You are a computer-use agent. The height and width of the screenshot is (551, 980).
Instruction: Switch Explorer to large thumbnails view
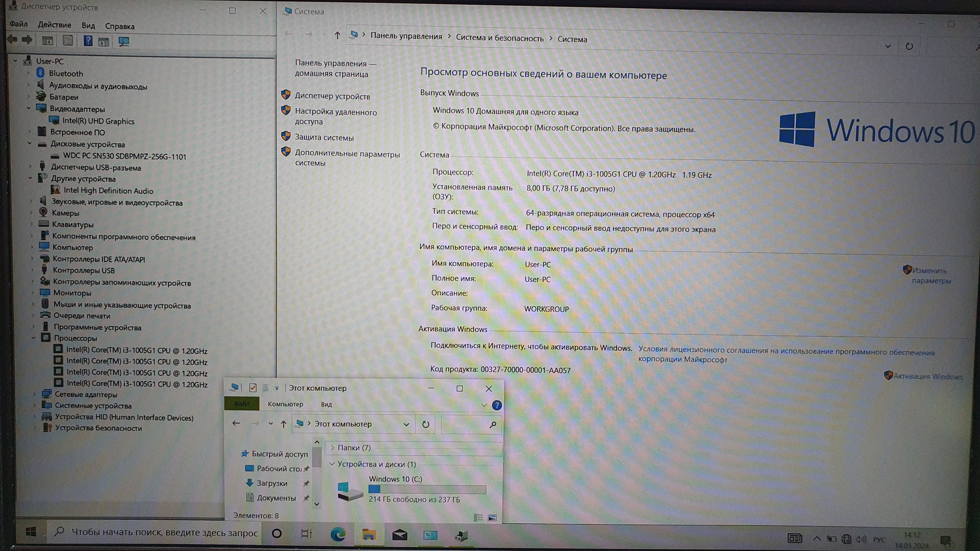click(492, 518)
